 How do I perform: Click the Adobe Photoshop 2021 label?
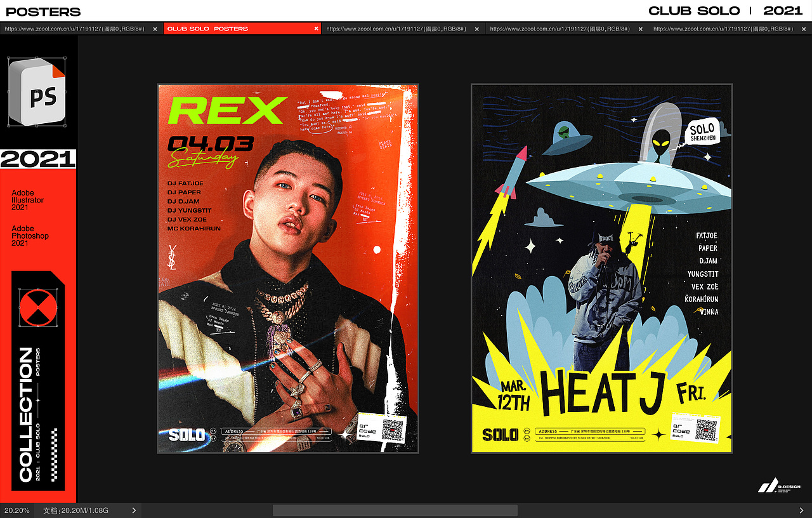[x=30, y=236]
